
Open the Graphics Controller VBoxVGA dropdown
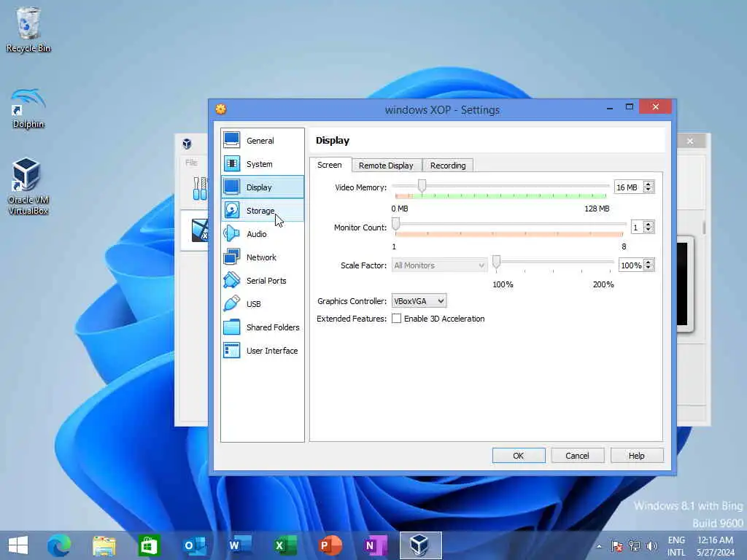[x=419, y=301]
